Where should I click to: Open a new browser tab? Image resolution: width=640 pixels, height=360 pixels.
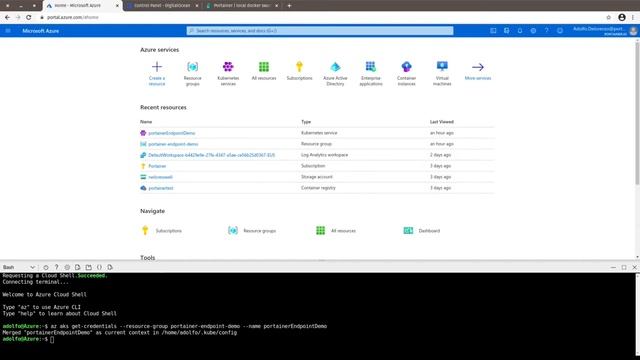[289, 6]
